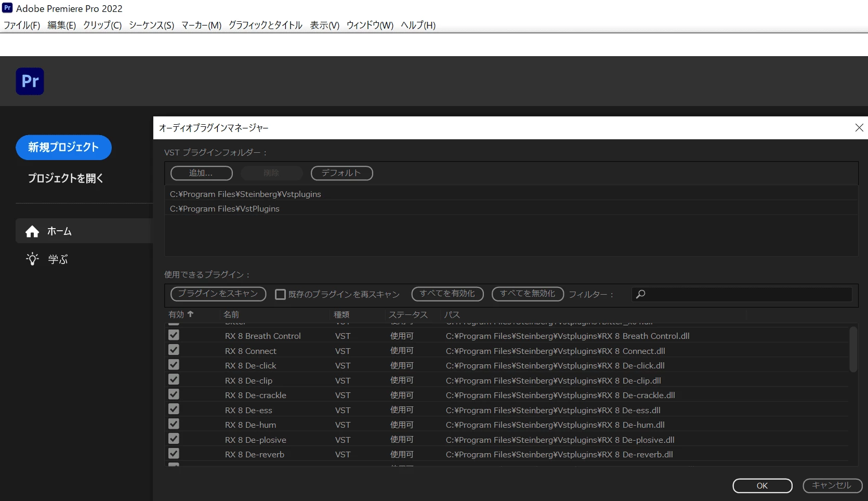This screenshot has height=501, width=868.
Task: Click the magnifier icon in filter box
Action: pyautogui.click(x=641, y=294)
